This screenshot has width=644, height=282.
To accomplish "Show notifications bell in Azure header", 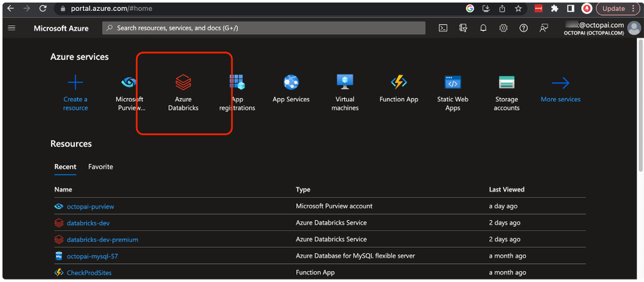I will point(483,28).
